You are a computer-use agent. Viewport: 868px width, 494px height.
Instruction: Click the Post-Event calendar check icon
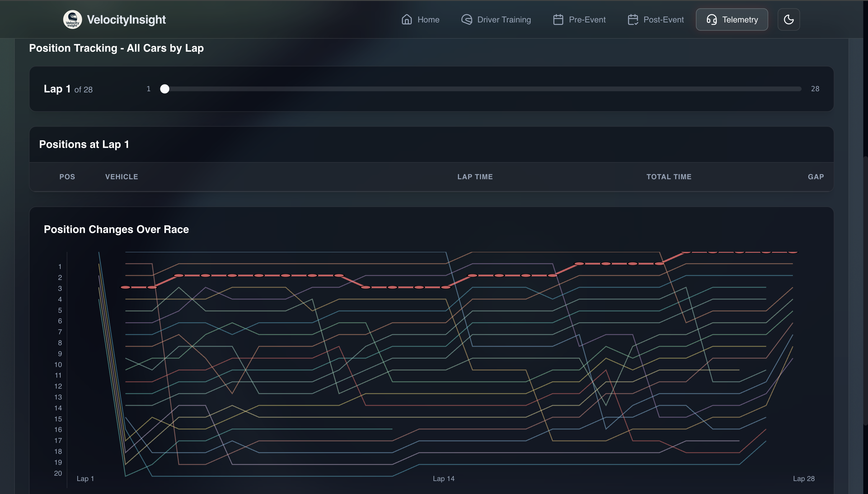(633, 19)
